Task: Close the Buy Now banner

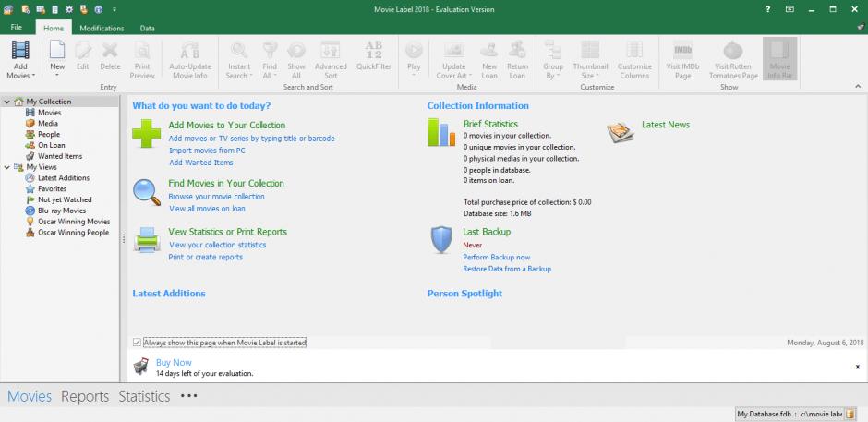Action: 858,367
